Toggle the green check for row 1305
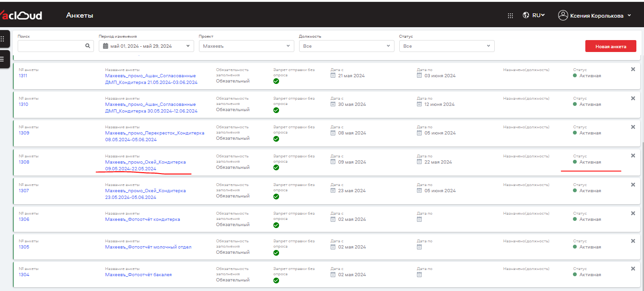 pos(276,253)
